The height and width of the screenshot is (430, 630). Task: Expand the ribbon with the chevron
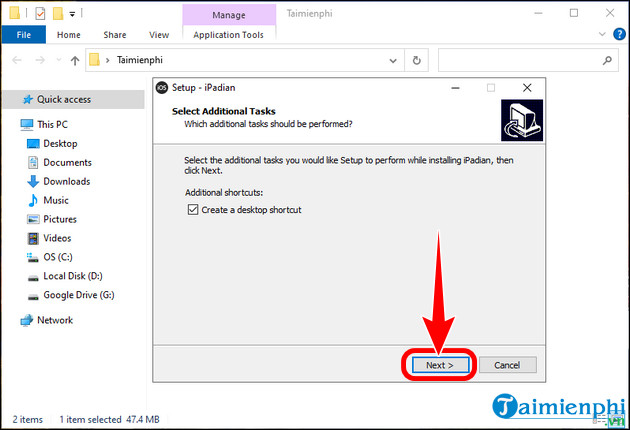[x=602, y=34]
